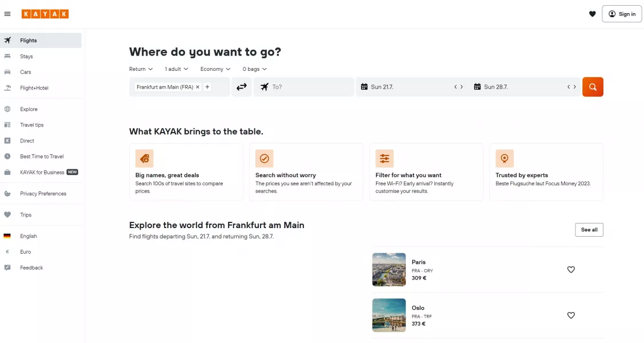The height and width of the screenshot is (343, 644).
Task: Open KAYAK for Business
Action: tap(41, 173)
